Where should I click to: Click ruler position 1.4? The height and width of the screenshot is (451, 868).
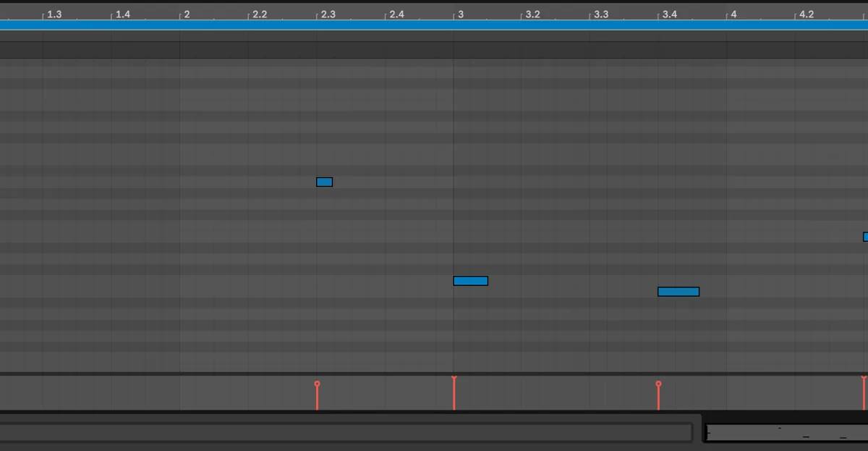[123, 14]
